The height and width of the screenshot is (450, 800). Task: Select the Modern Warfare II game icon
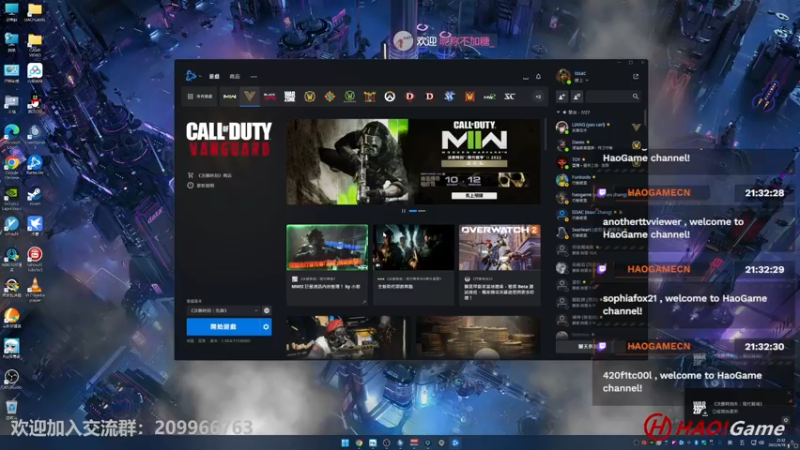pos(230,96)
